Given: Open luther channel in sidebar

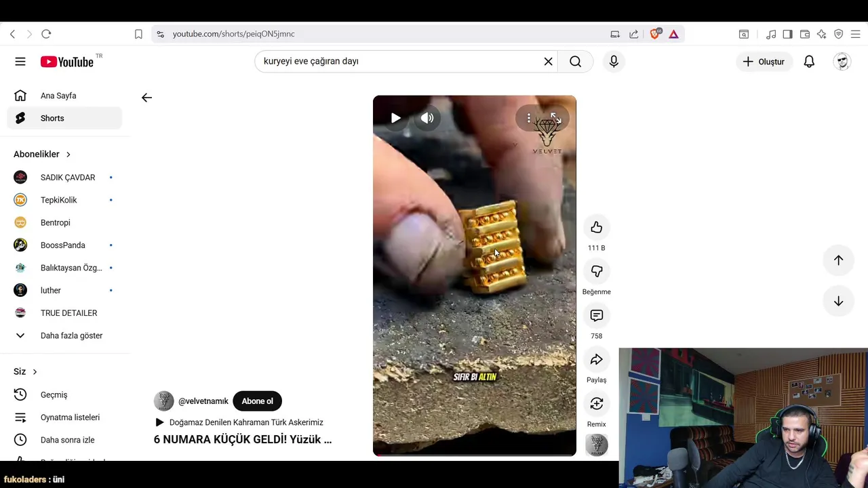Looking at the screenshot, I should pyautogui.click(x=64, y=290).
